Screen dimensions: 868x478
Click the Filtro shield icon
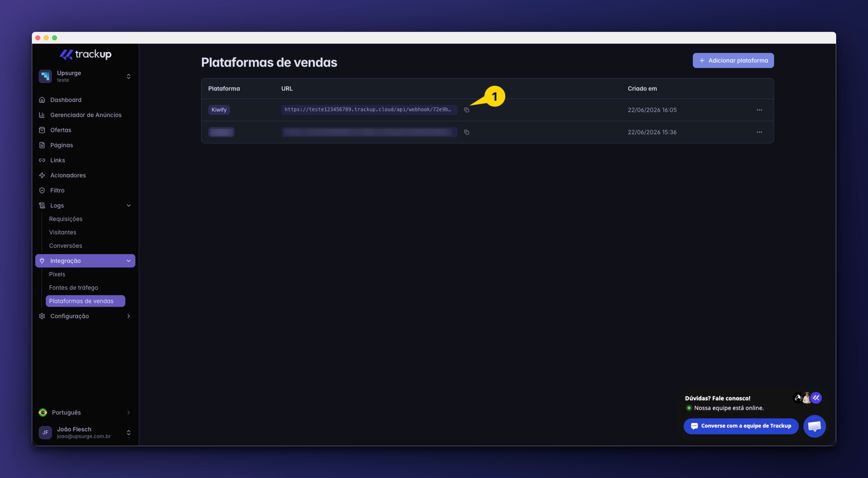(x=42, y=190)
